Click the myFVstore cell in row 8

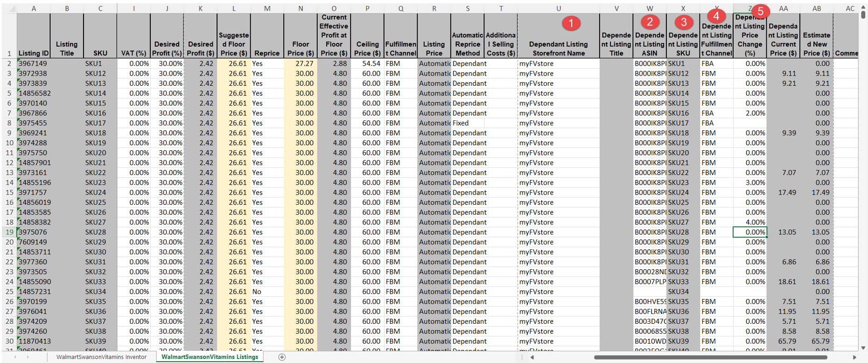pos(559,123)
